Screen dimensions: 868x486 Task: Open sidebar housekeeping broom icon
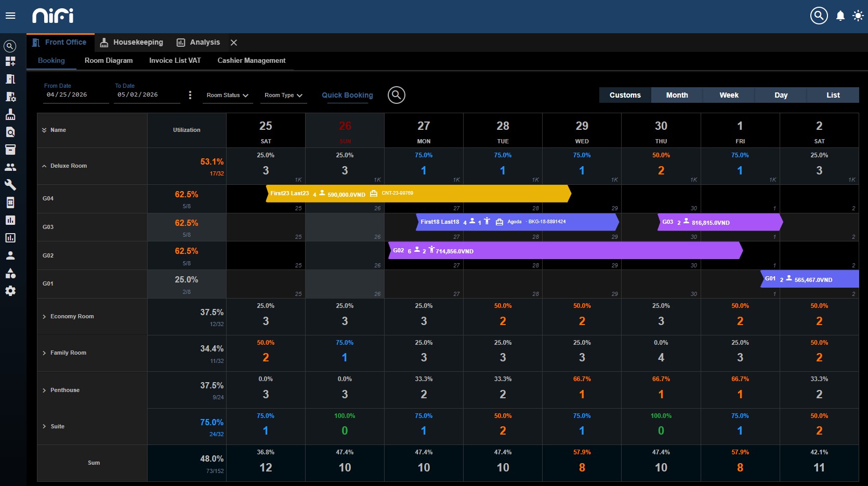point(10,114)
